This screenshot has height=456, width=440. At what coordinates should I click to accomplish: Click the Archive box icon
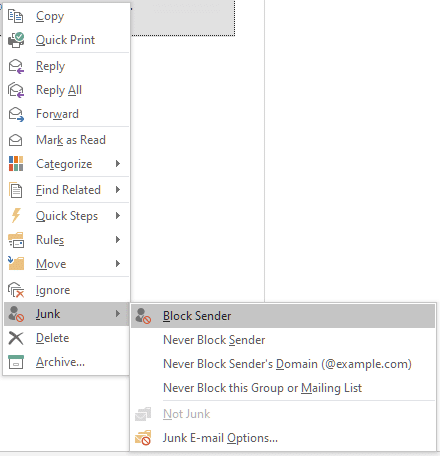pyautogui.click(x=16, y=362)
